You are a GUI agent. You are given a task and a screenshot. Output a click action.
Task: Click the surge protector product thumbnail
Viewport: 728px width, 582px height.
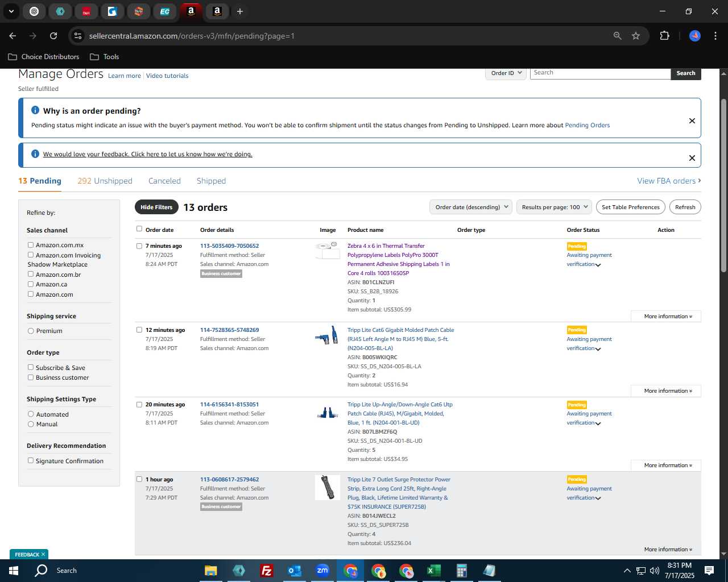point(328,488)
